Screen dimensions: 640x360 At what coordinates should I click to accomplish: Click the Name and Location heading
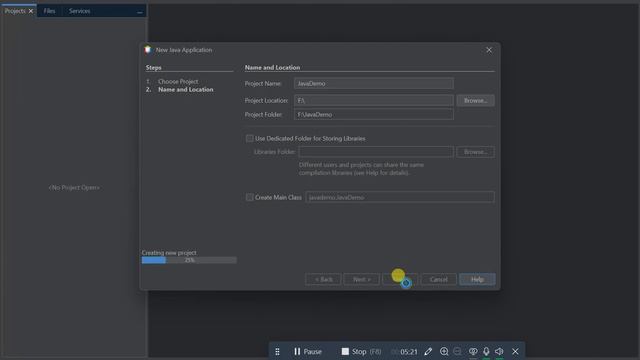[x=272, y=67]
